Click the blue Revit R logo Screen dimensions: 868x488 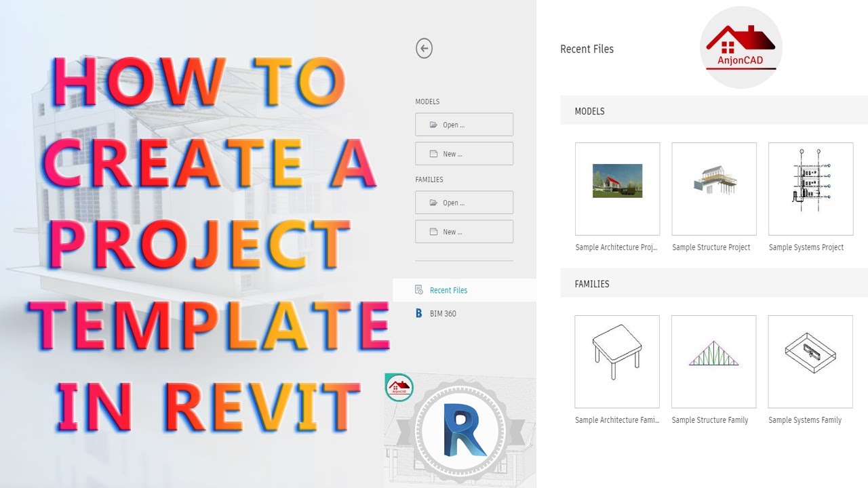pyautogui.click(x=465, y=430)
